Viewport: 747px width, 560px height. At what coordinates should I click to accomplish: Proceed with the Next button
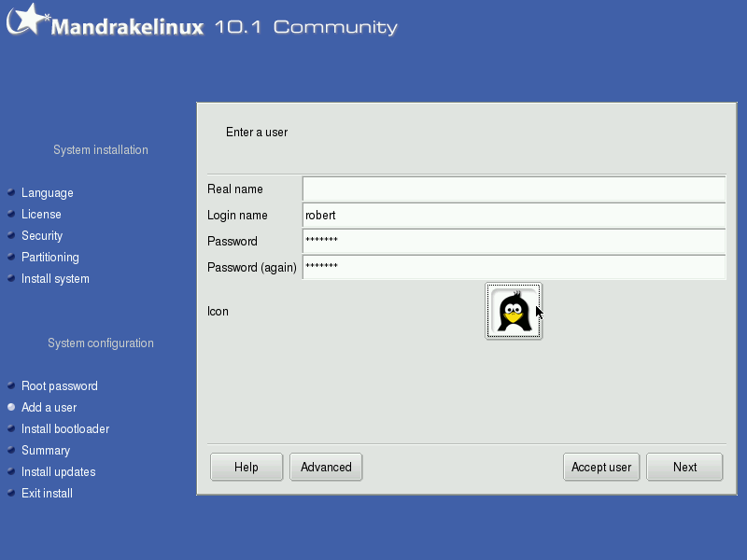(x=684, y=468)
